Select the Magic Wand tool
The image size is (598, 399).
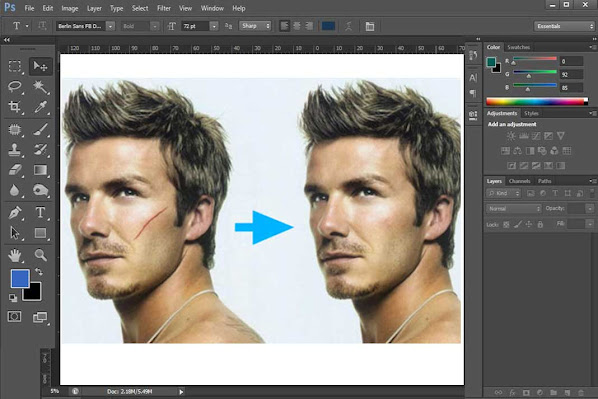coord(40,87)
